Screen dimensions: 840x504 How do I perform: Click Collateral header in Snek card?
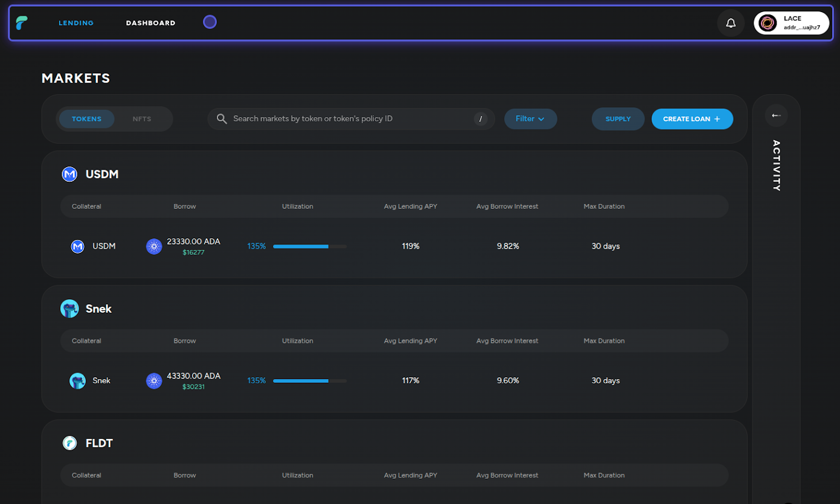[x=86, y=341]
